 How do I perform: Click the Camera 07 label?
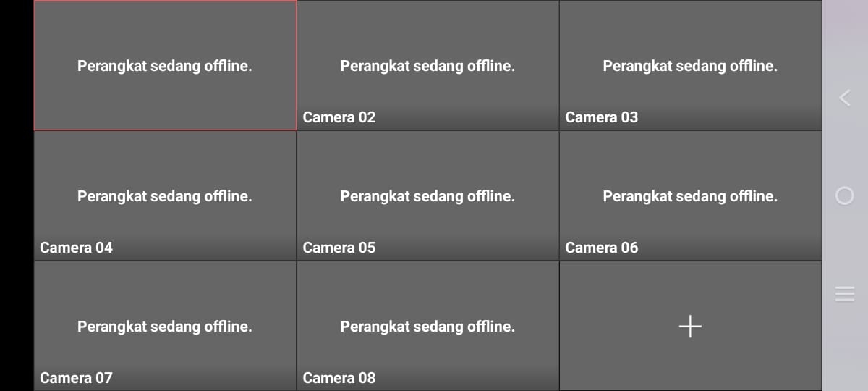(x=77, y=378)
